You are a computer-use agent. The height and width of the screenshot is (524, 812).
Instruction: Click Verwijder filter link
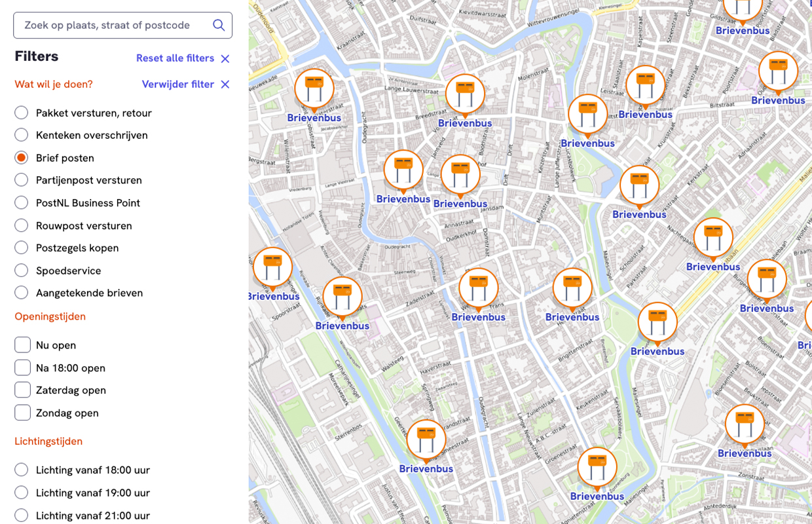186,84
